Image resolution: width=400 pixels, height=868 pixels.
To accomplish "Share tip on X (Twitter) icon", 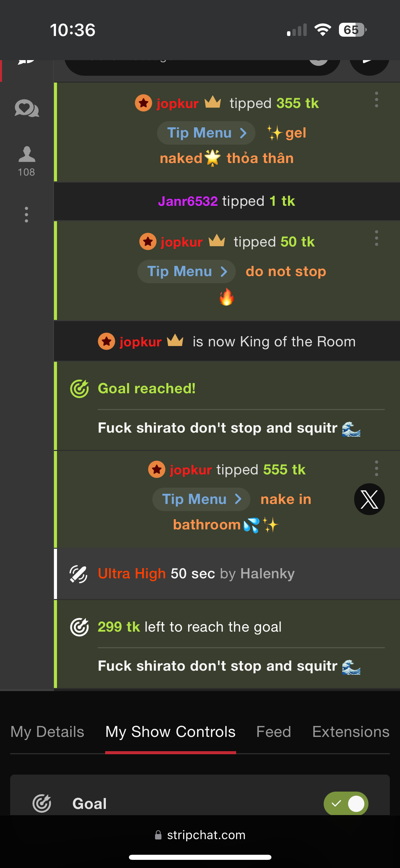I will pyautogui.click(x=369, y=499).
